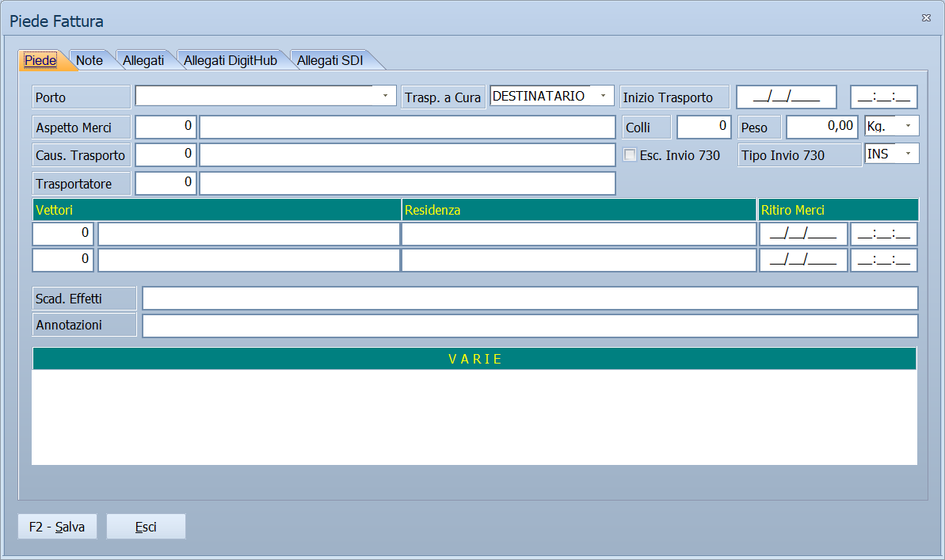The width and height of the screenshot is (945, 560).
Task: Expand the Peso unit Kg. dropdown
Action: pos(909,126)
